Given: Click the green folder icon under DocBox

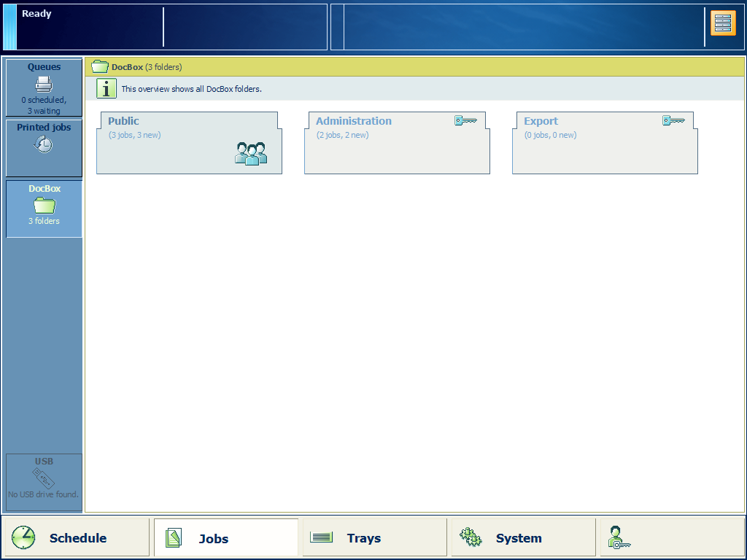Looking at the screenshot, I should pos(44,205).
